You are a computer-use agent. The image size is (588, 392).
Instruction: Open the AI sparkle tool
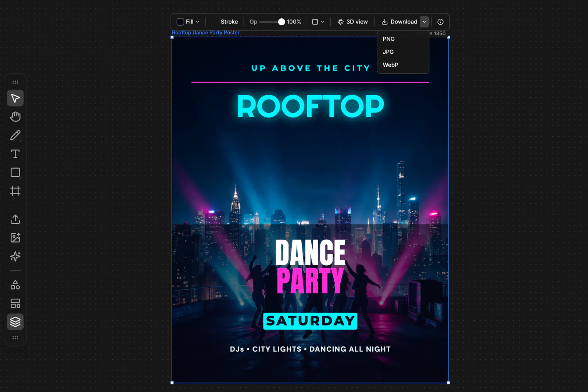15,256
